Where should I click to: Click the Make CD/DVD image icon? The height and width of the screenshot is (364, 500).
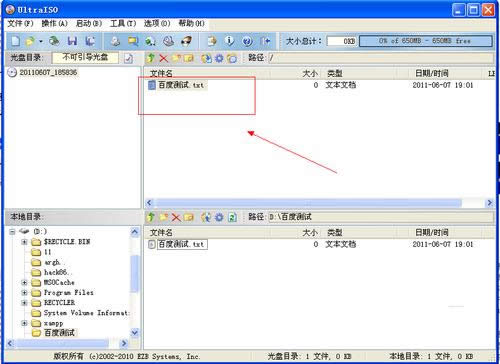click(x=115, y=41)
